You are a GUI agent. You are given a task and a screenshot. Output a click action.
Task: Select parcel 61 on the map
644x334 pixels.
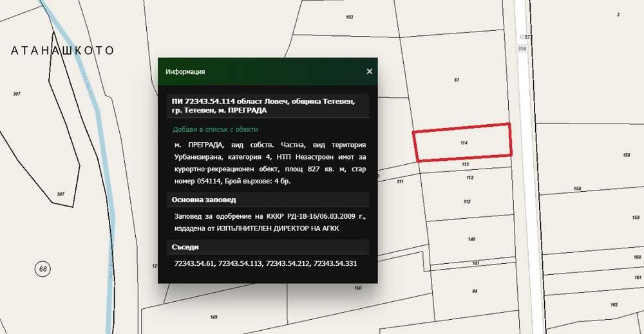457,80
